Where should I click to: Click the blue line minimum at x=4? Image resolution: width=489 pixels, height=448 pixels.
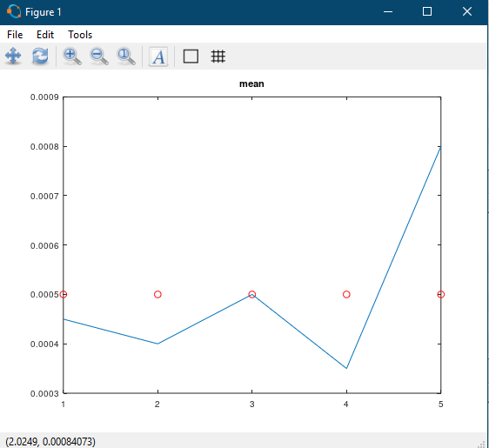[x=346, y=368]
